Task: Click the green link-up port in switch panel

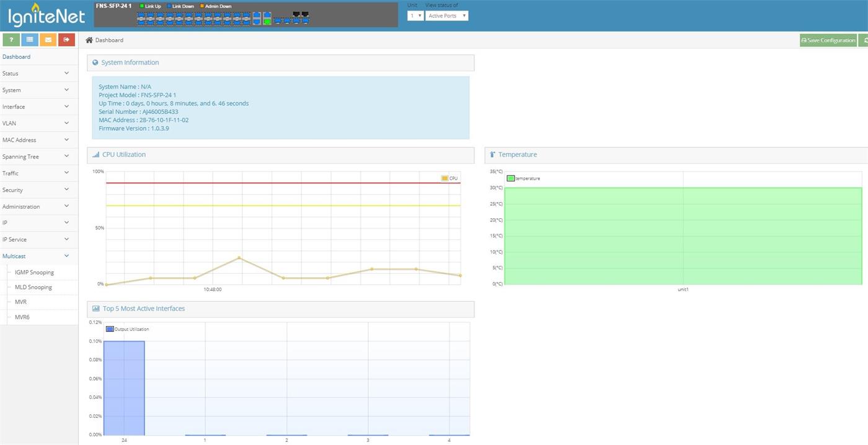Action: (267, 21)
